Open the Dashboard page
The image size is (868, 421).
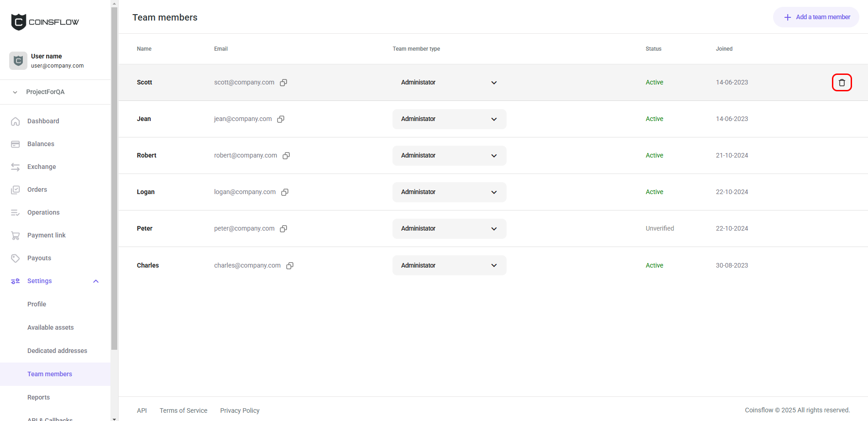(43, 121)
